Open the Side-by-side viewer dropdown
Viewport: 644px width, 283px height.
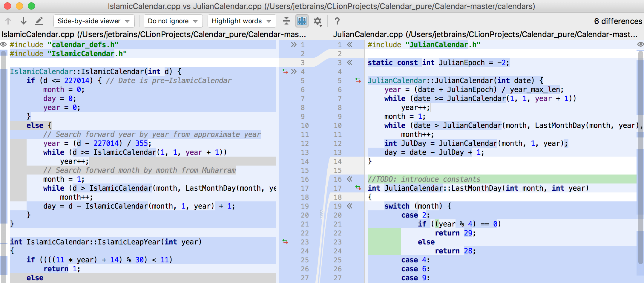(94, 21)
